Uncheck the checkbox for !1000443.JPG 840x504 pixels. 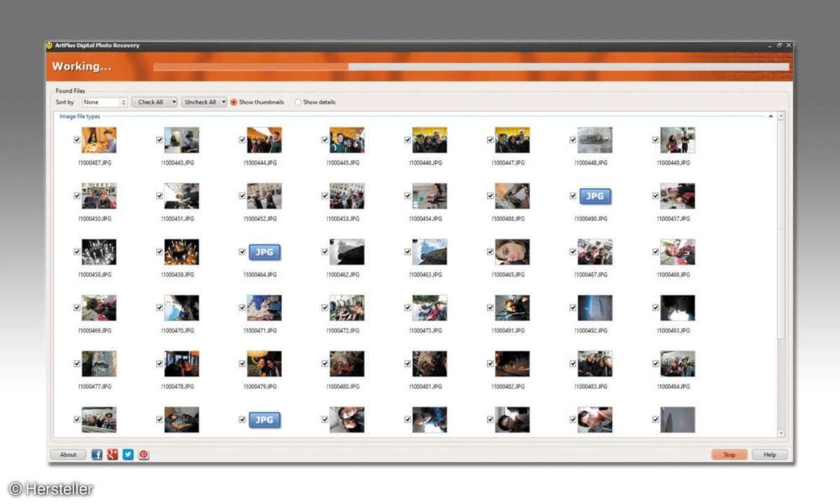tap(160, 140)
